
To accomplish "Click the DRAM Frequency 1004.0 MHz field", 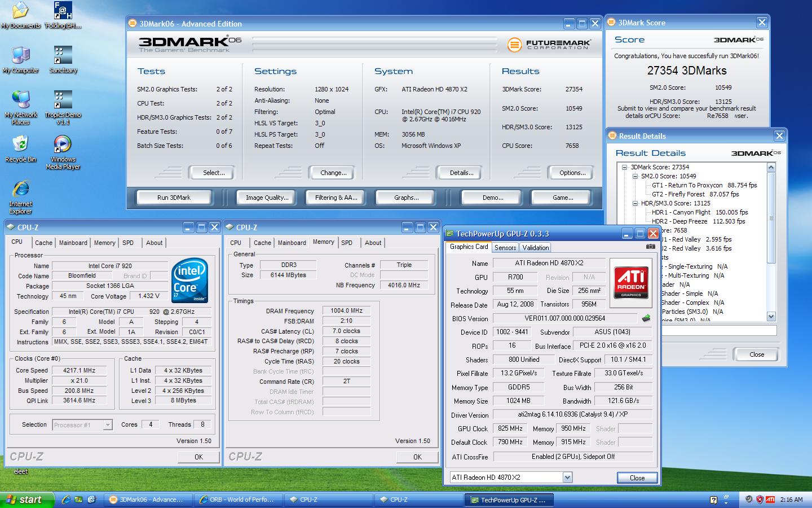I will pyautogui.click(x=346, y=311).
